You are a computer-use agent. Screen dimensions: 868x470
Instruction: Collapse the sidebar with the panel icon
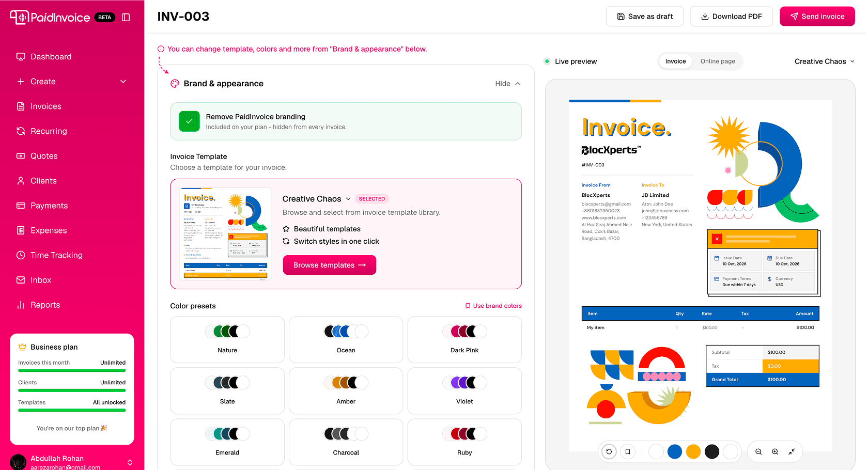point(126,17)
